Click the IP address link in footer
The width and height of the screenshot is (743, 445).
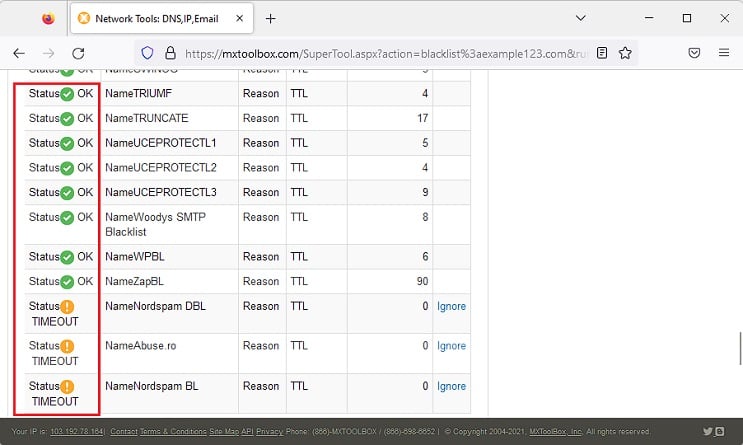pyautogui.click(x=77, y=431)
